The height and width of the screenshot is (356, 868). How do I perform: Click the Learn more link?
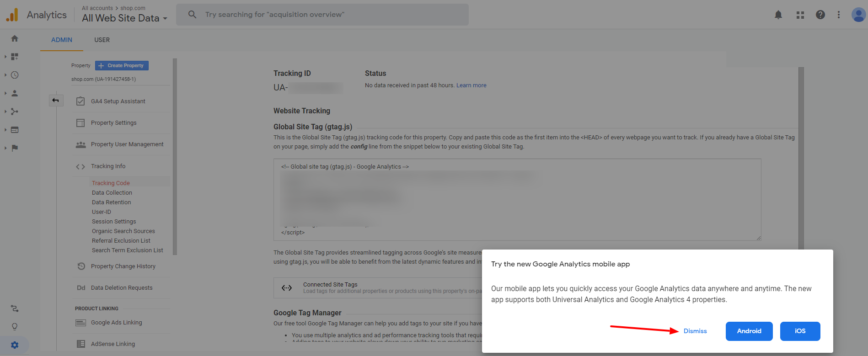pos(471,85)
